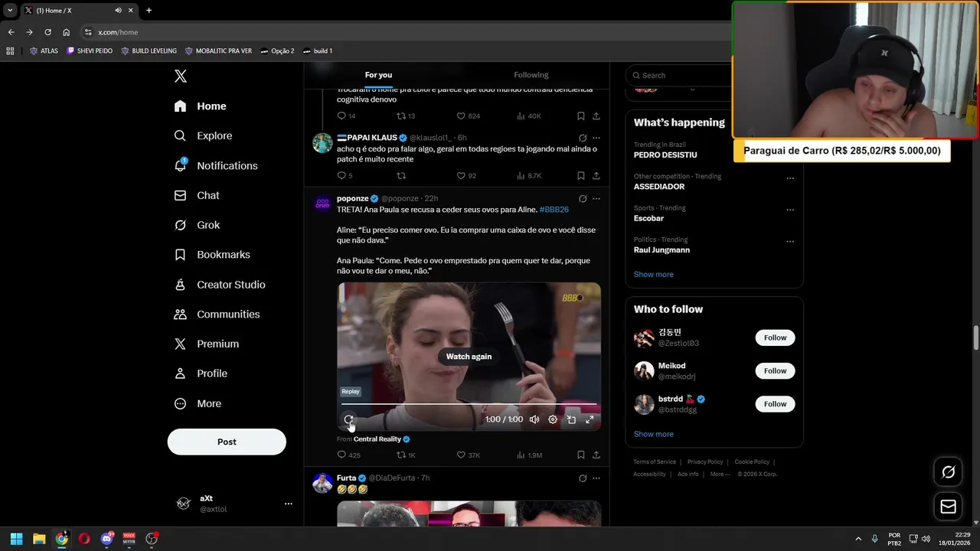This screenshot has width=980, height=551.
Task: Show more accounts to follow
Action: (x=653, y=434)
